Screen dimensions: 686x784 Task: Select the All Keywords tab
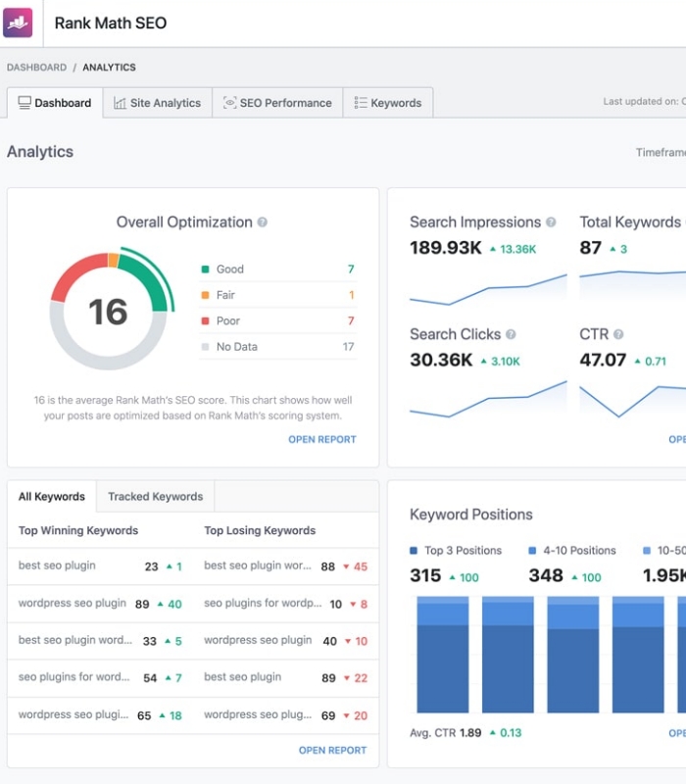point(52,497)
